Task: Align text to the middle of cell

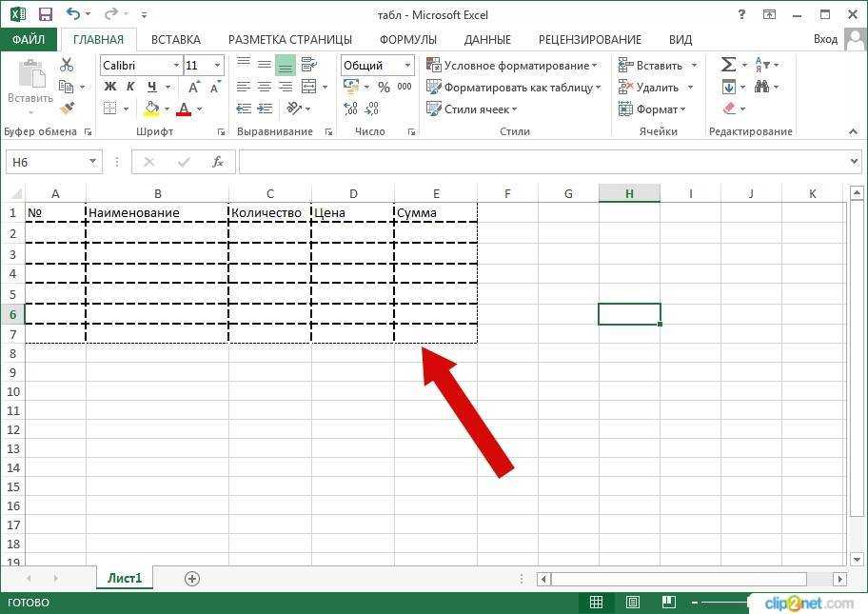Action: 265,65
